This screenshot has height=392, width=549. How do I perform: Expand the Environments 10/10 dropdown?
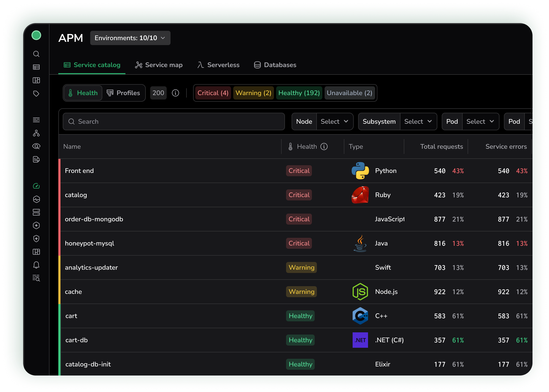tap(130, 38)
